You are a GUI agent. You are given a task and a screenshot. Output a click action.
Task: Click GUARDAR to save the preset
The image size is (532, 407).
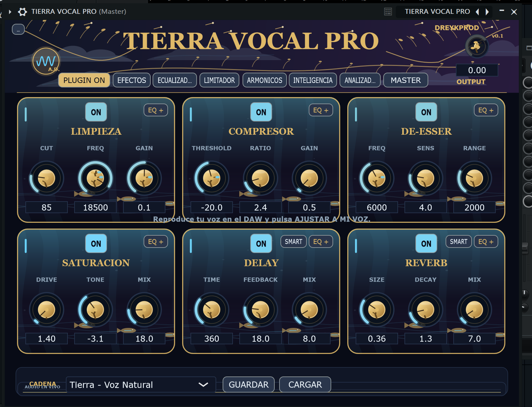pyautogui.click(x=249, y=384)
